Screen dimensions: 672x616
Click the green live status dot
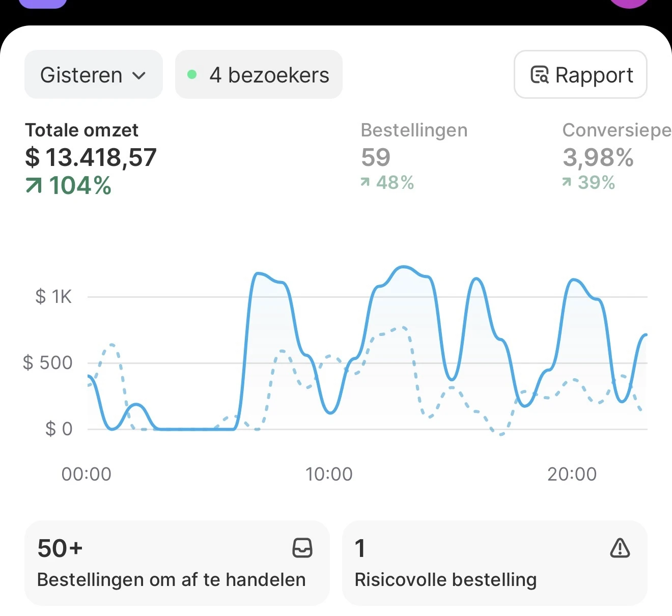tap(192, 74)
